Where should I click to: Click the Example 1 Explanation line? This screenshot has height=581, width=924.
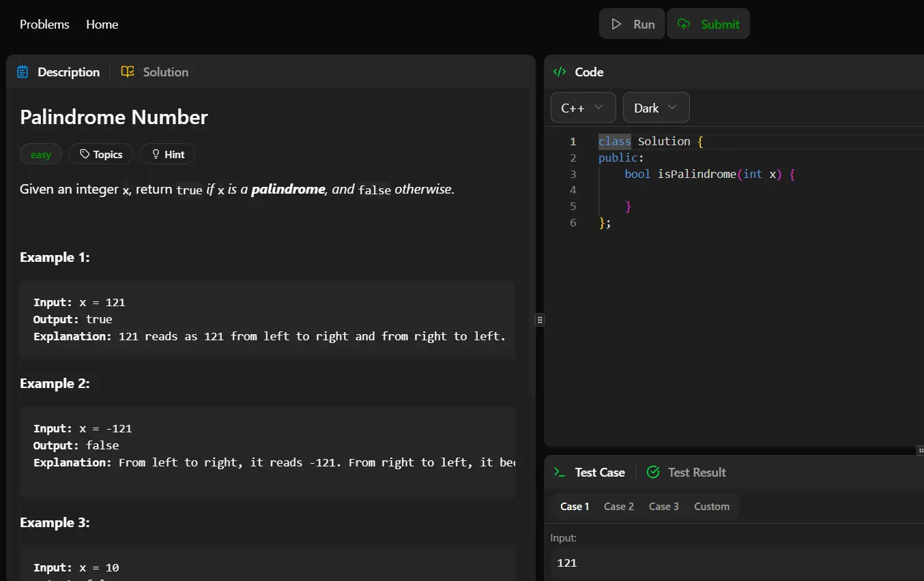pos(270,336)
